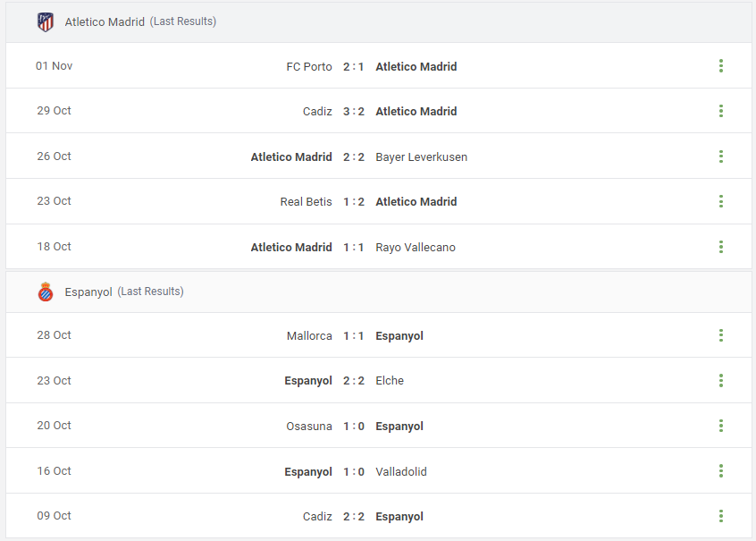Open three-dot menu for 09 Oct Cadiz match

721,516
